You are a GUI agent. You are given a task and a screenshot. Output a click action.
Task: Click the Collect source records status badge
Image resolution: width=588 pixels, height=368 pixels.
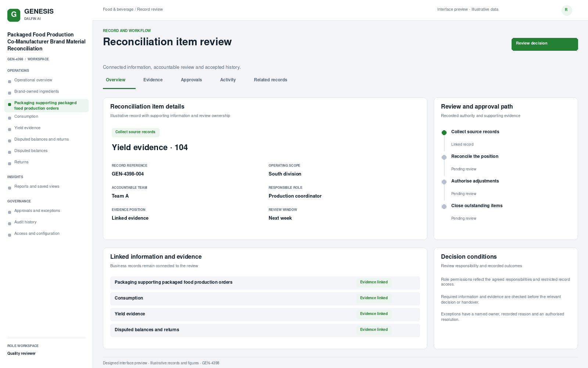[135, 132]
